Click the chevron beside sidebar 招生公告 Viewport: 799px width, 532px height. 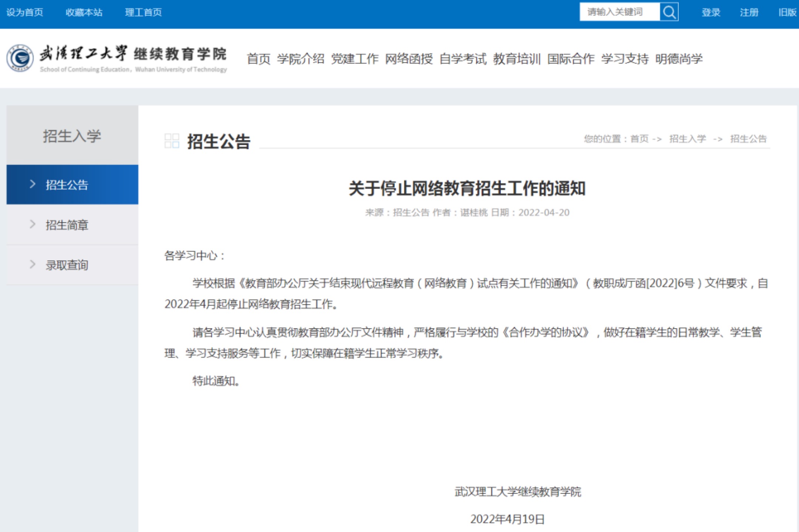(x=33, y=184)
